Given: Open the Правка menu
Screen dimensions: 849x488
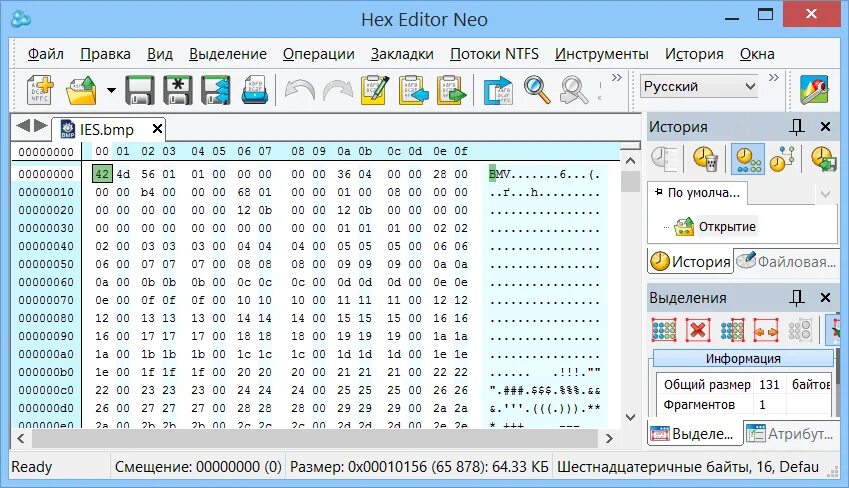Looking at the screenshot, I should click(105, 54).
